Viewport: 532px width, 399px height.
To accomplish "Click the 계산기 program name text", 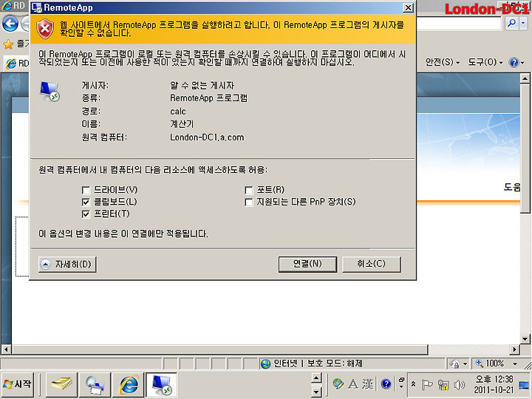I will tap(182, 124).
